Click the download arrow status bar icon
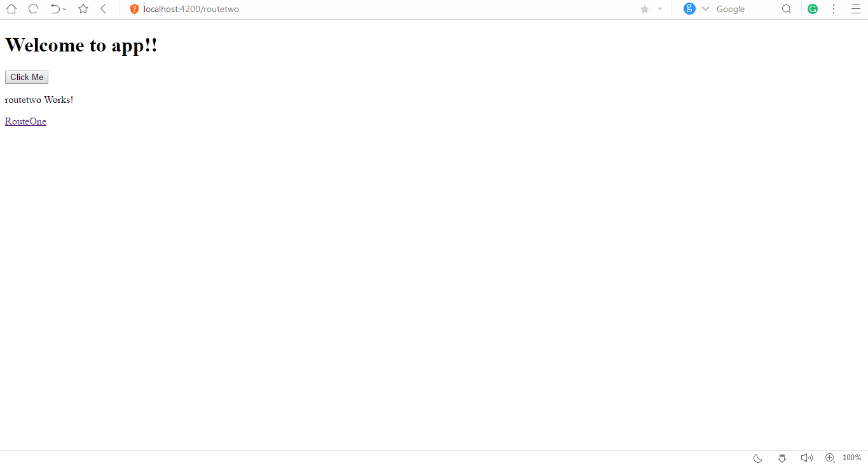Viewport: 868px width, 464px height. pyautogui.click(x=782, y=458)
